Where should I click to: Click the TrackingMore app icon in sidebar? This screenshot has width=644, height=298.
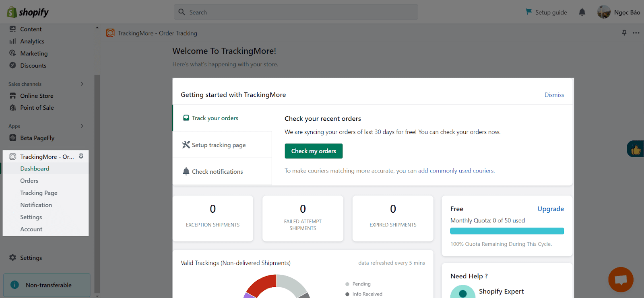13,156
